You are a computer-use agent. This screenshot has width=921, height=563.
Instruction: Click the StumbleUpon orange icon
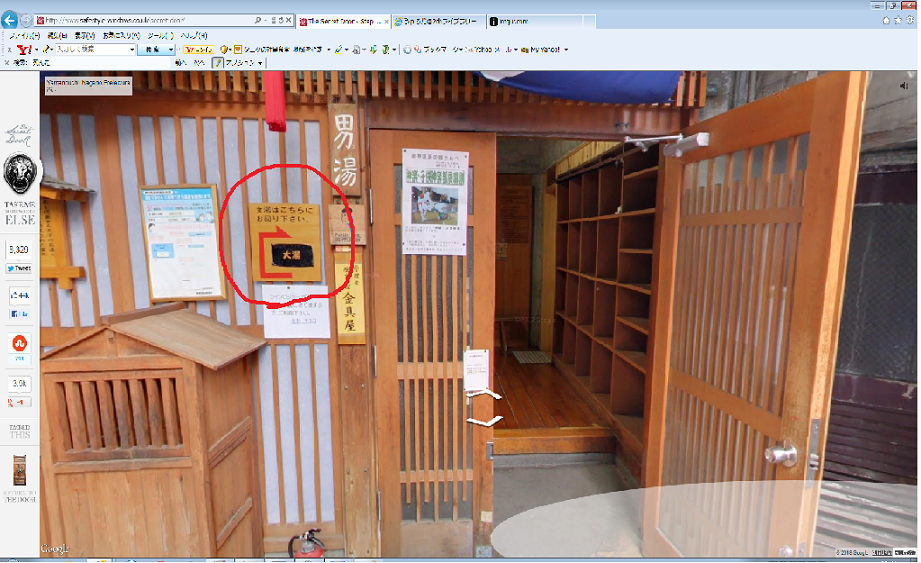click(19, 343)
